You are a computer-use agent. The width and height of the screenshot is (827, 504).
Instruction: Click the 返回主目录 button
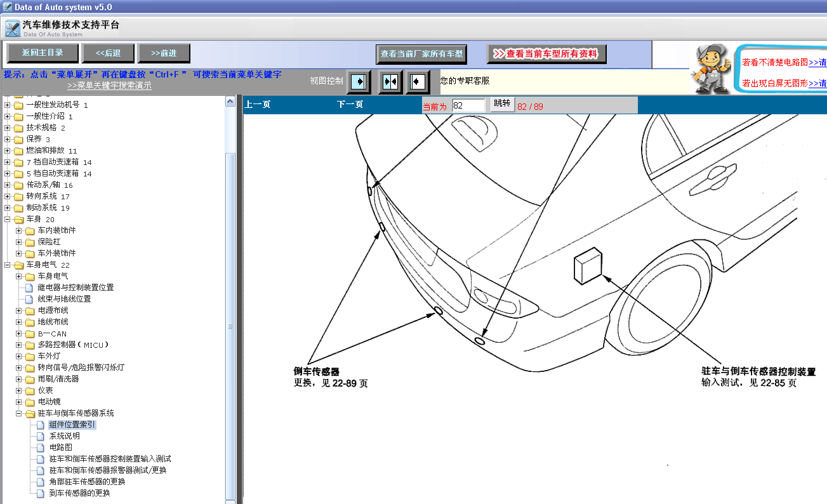point(43,53)
